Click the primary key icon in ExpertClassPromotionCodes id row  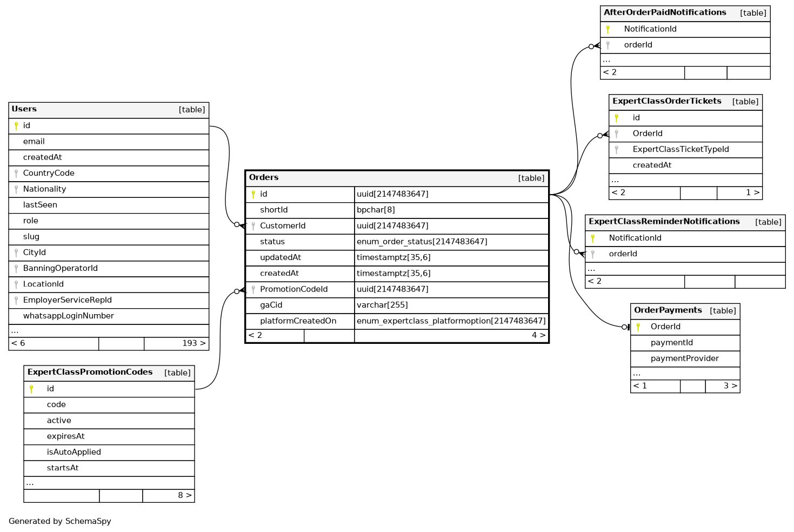click(x=31, y=389)
